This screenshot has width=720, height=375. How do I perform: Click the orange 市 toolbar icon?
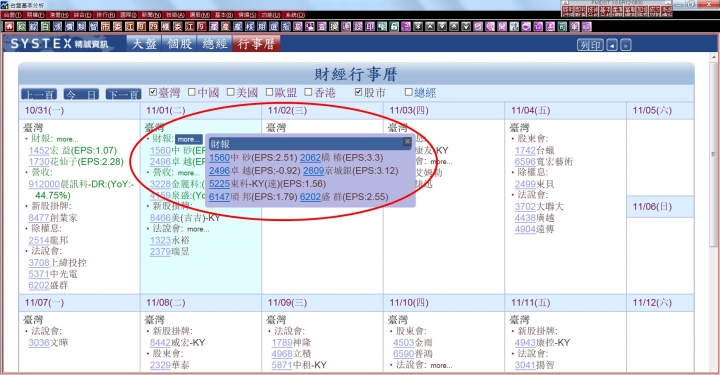(105, 27)
